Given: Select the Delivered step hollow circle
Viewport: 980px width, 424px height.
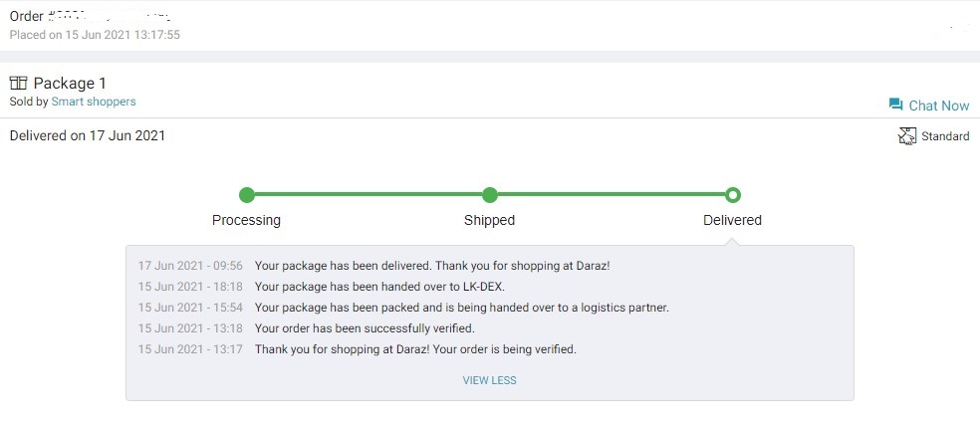Looking at the screenshot, I should (x=732, y=195).
